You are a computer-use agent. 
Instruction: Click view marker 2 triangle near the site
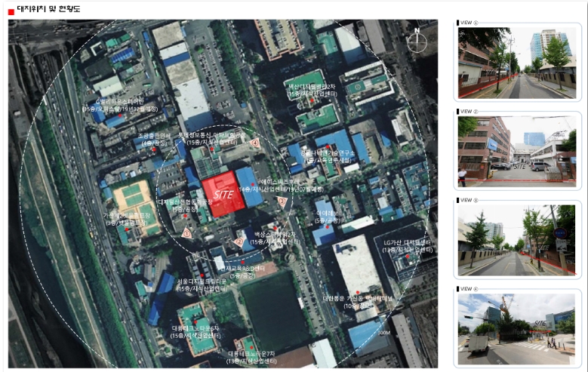coord(239,242)
